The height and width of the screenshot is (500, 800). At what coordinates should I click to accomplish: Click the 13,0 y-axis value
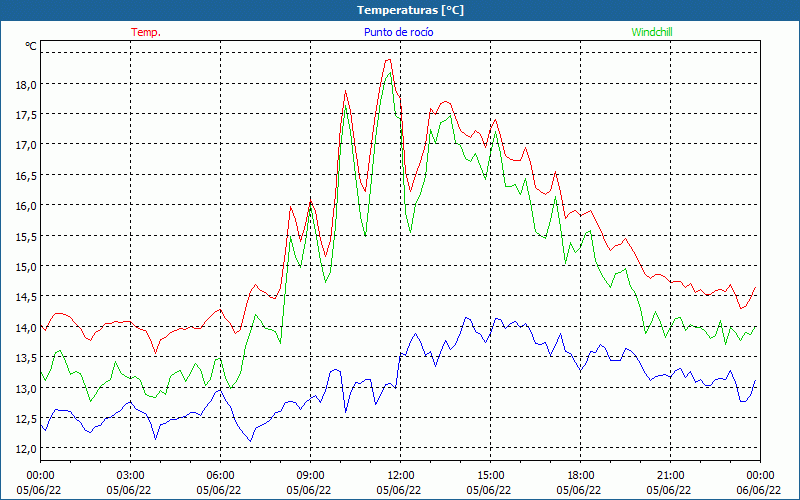coord(26,389)
